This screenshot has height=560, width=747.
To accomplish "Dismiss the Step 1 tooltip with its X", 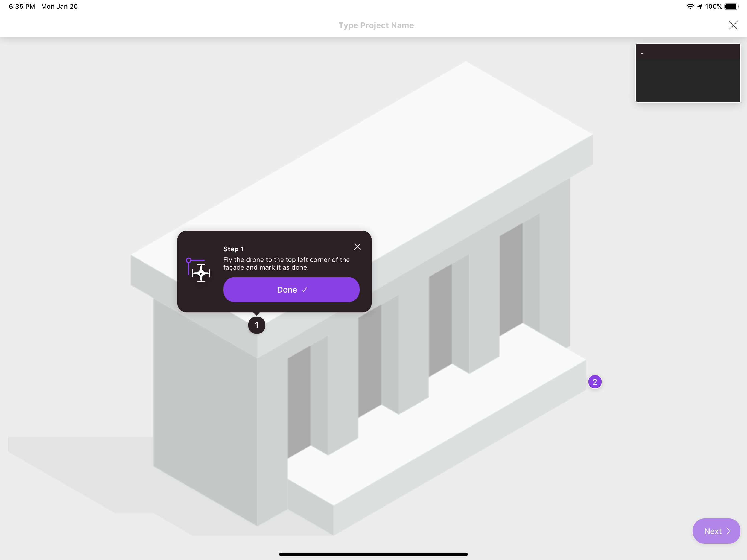I will point(357,247).
